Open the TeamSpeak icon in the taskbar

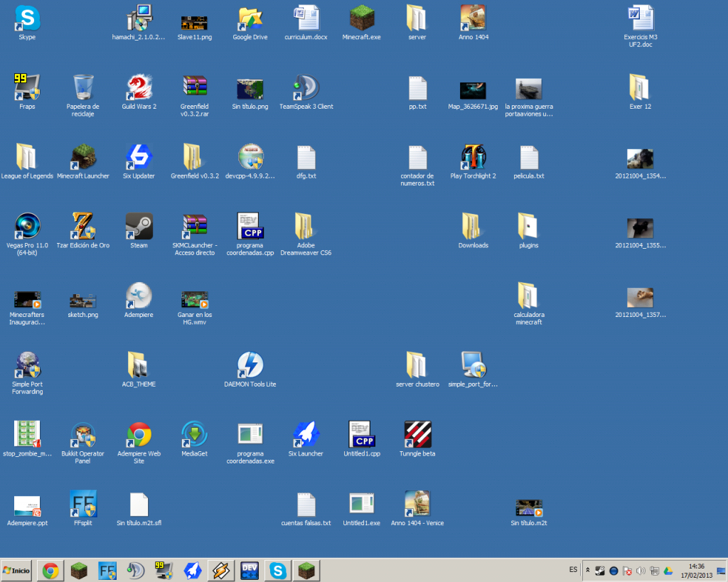coord(136,571)
